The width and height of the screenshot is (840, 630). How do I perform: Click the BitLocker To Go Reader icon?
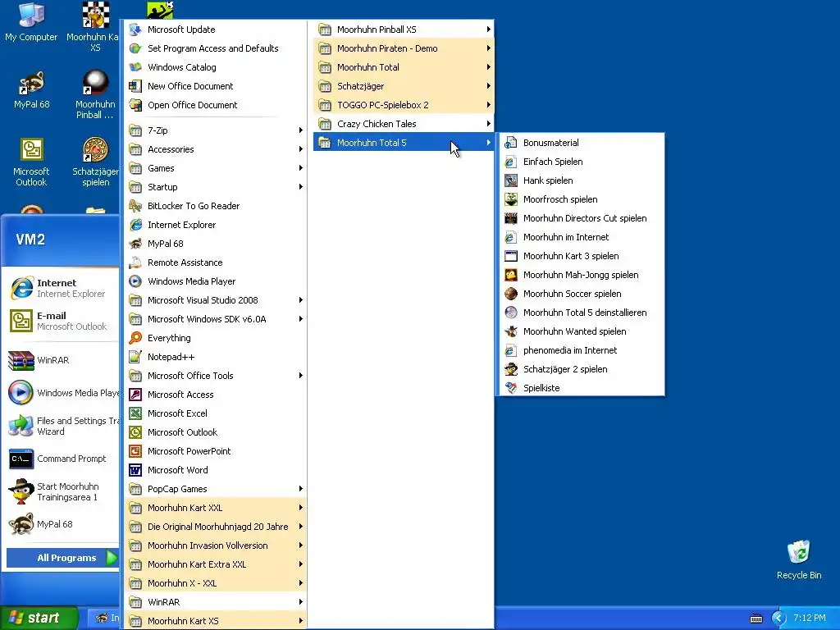click(135, 206)
